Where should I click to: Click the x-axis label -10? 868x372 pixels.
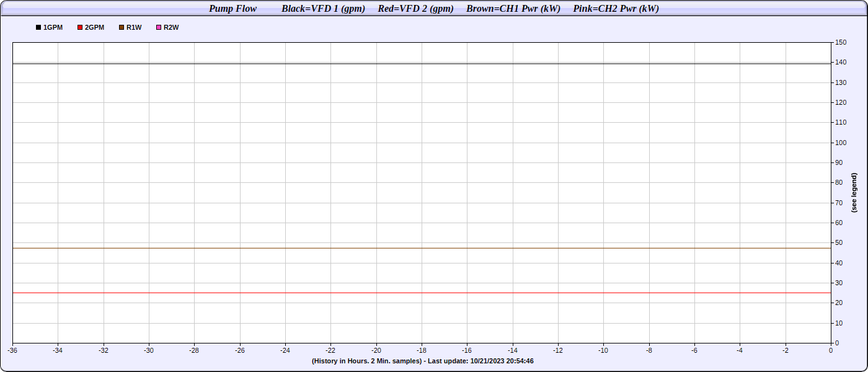coord(603,350)
